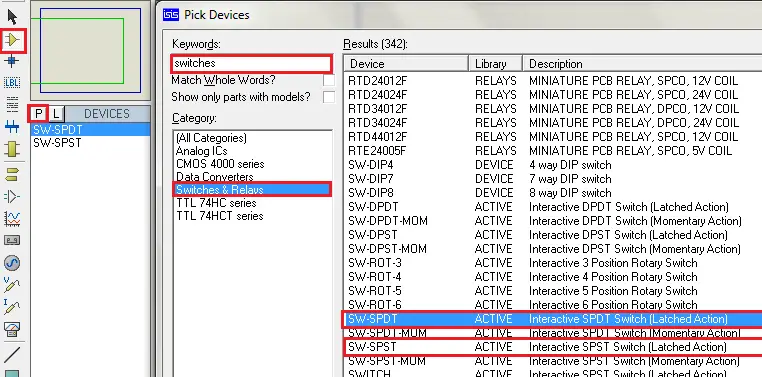Click the DEVICES panel header

pyautogui.click(x=107, y=114)
